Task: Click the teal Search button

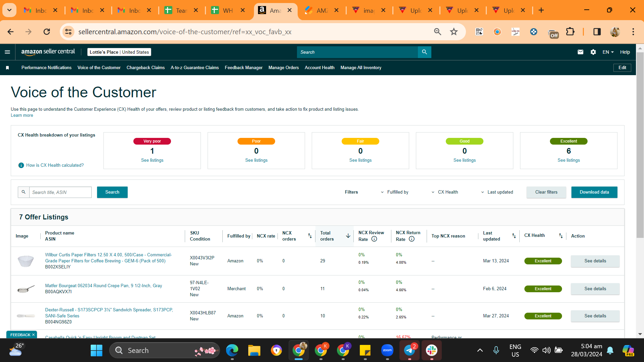Action: point(112,192)
